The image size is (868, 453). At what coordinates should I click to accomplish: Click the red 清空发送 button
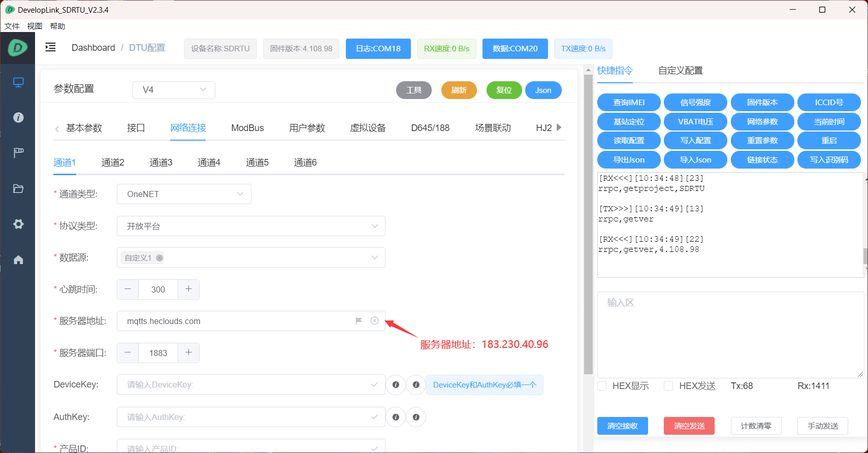(x=689, y=426)
